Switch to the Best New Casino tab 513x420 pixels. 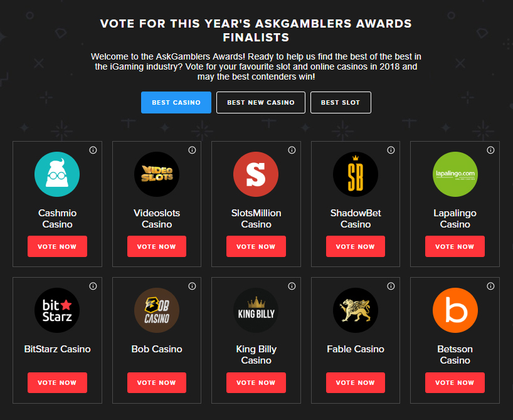[260, 103]
